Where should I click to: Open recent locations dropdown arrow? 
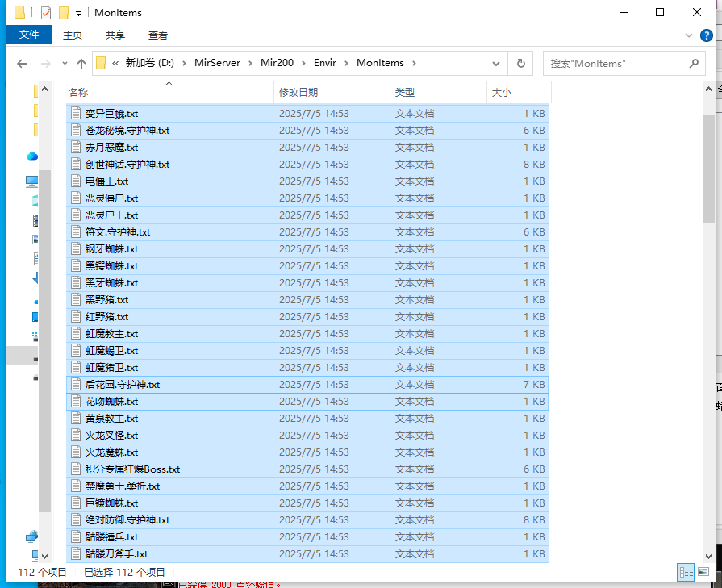[65, 64]
